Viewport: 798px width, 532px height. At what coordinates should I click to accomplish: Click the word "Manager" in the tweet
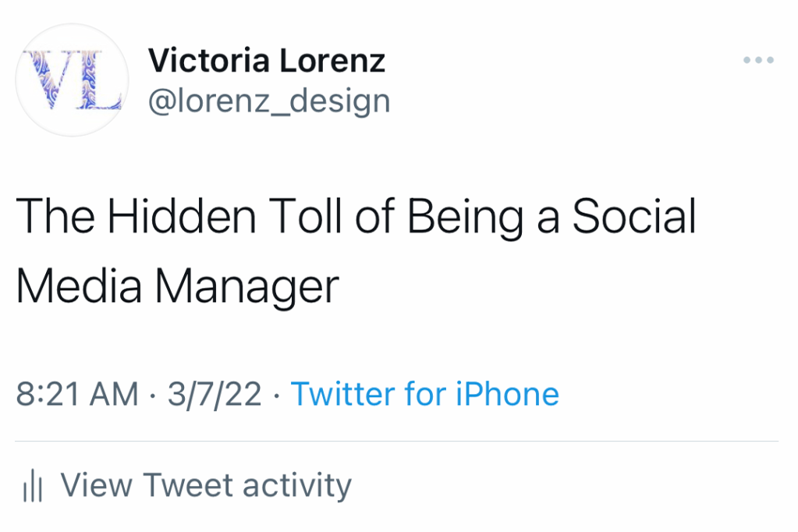[246, 286]
